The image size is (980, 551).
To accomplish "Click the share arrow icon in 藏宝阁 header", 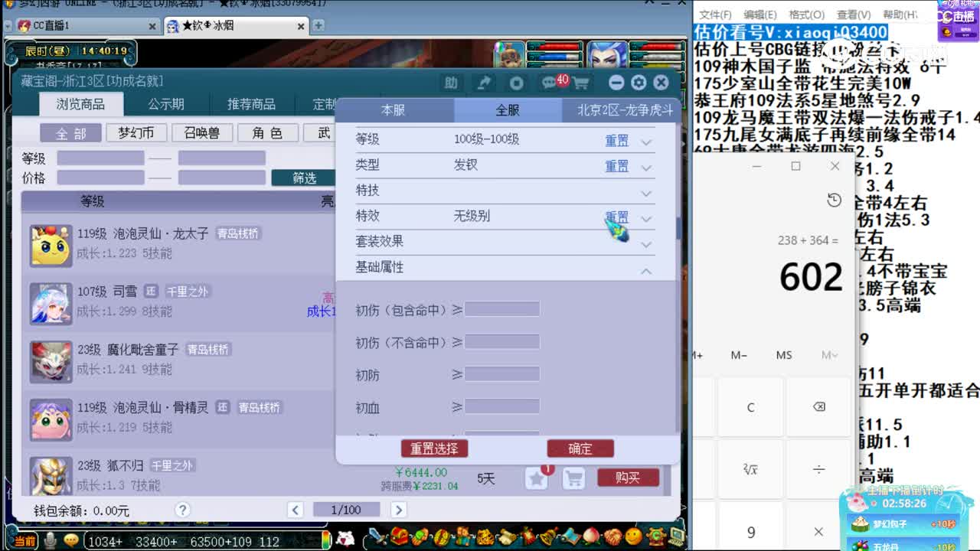I will coord(484,83).
